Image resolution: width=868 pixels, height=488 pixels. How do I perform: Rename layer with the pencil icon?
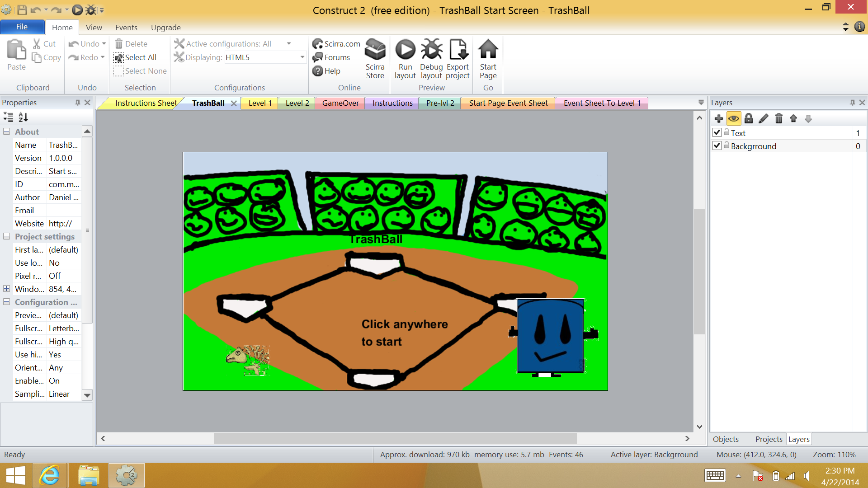[764, 119]
